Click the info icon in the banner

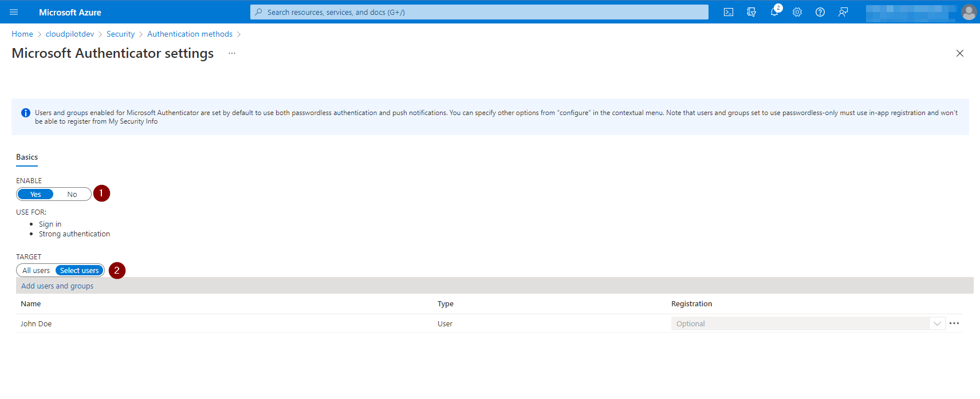pos(26,113)
